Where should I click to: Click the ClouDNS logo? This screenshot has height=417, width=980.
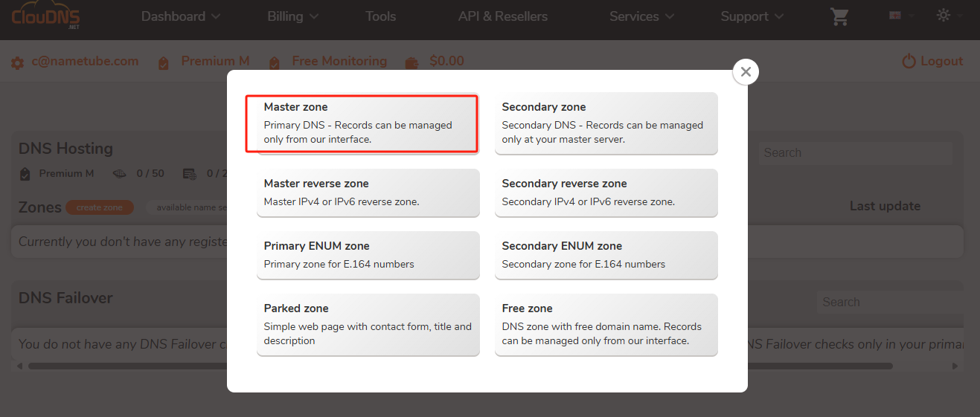pyautogui.click(x=47, y=16)
